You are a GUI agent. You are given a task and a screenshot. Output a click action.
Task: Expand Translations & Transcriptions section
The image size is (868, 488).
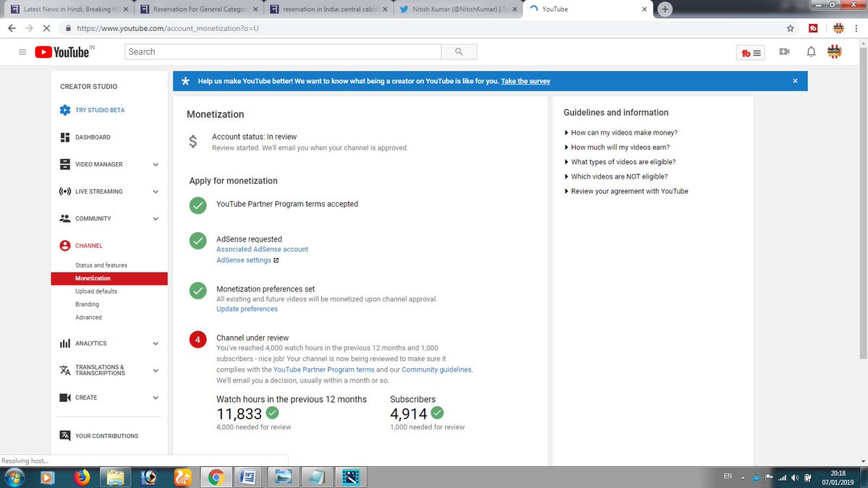coord(156,370)
